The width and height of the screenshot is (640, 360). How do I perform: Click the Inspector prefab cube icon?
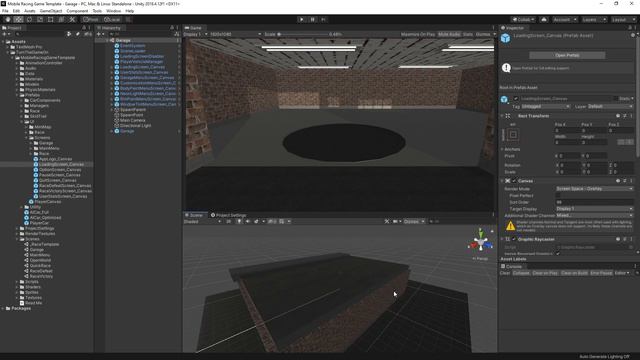point(506,38)
